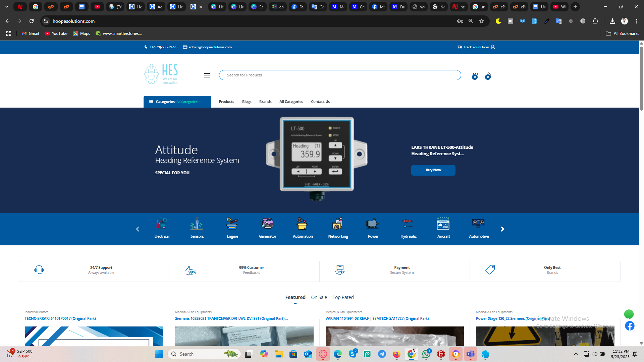644x362 pixels.
Task: Click the user account icon in top bar
Action: pos(493,47)
